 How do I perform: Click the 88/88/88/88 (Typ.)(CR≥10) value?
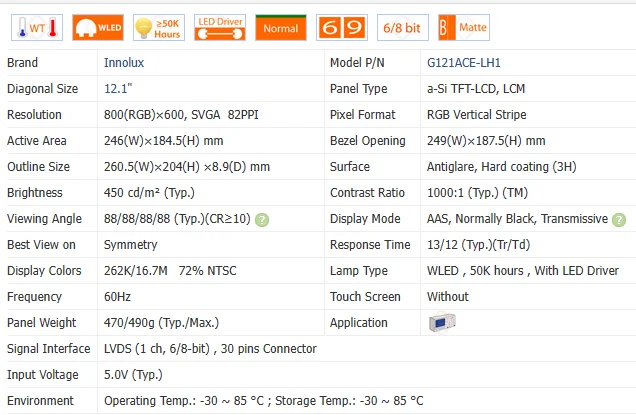(177, 219)
